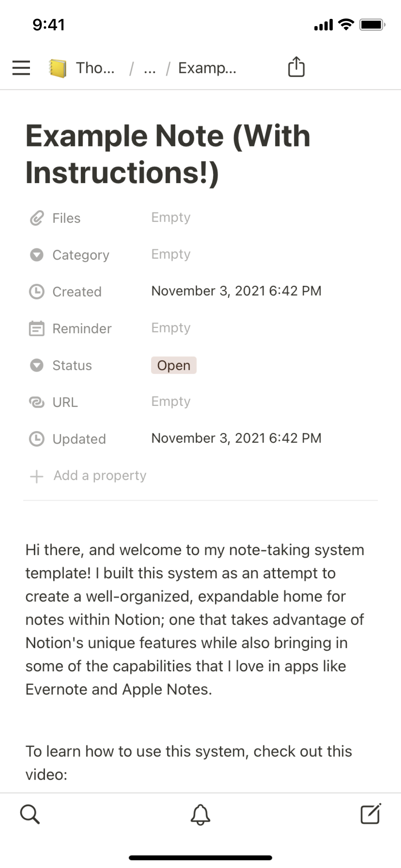
Task: Open the Status property dropdown
Action: coord(72,365)
